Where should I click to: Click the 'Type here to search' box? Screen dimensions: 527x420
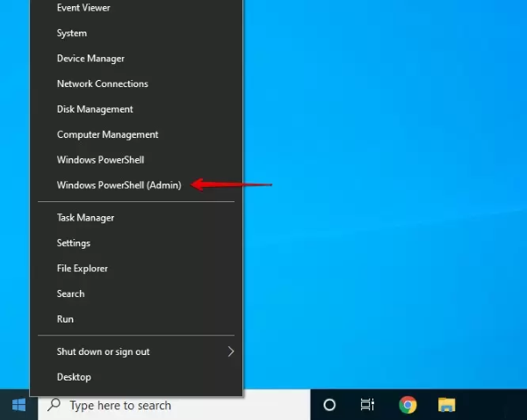[x=174, y=405]
